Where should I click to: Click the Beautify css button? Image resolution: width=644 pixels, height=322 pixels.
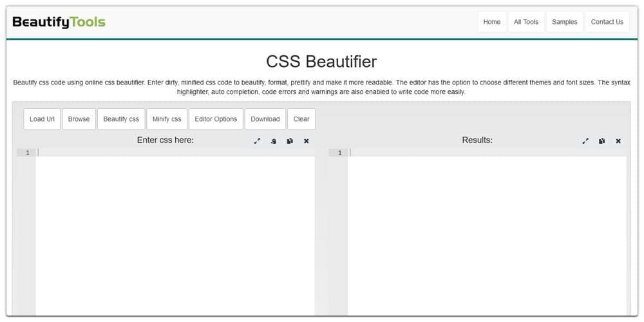121,119
